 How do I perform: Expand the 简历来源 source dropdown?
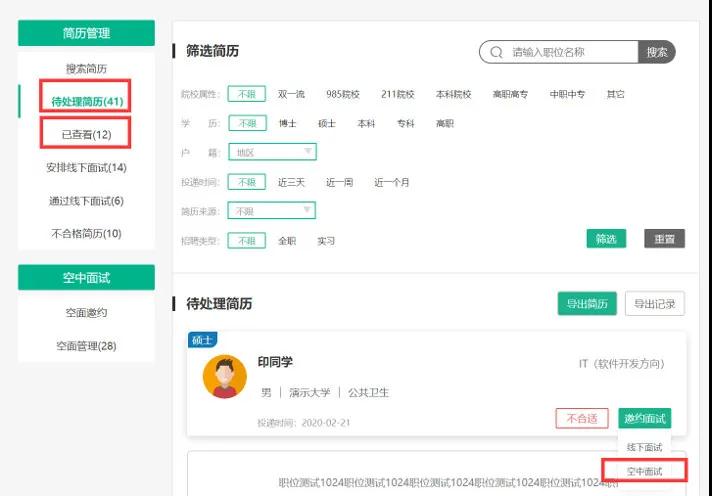point(272,211)
